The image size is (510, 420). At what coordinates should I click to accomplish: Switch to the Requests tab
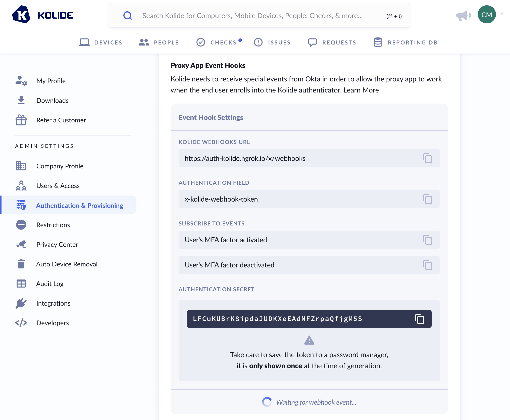point(332,42)
